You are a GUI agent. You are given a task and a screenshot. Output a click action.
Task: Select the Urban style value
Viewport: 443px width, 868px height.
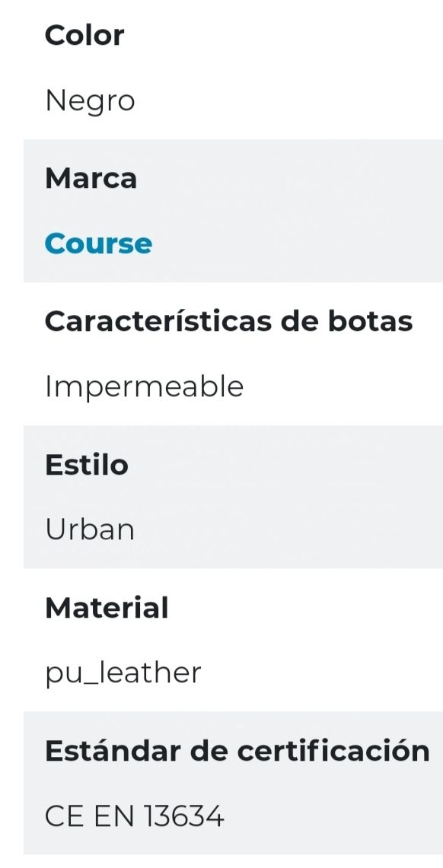pyautogui.click(x=89, y=529)
